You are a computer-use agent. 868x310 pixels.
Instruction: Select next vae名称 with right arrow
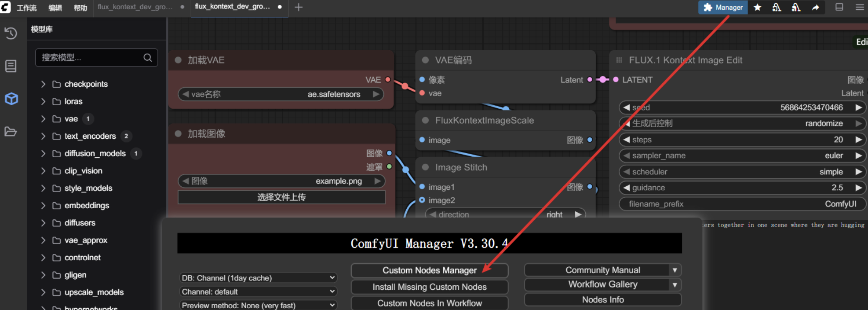pyautogui.click(x=376, y=94)
